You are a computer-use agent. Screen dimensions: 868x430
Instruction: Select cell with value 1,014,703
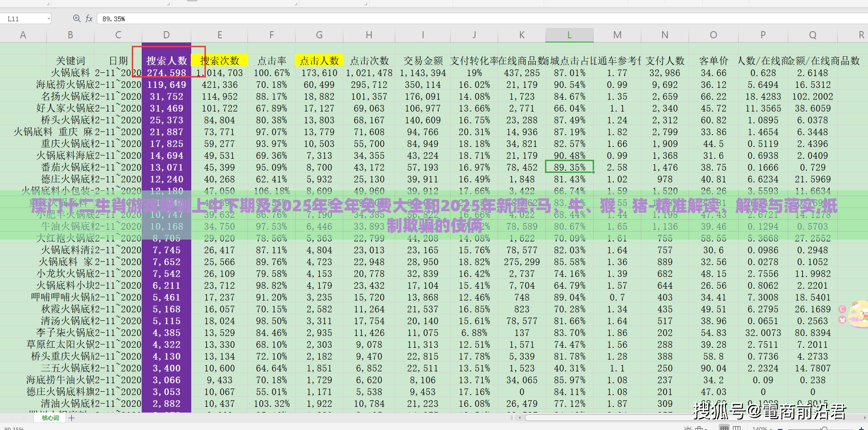pyautogui.click(x=220, y=73)
